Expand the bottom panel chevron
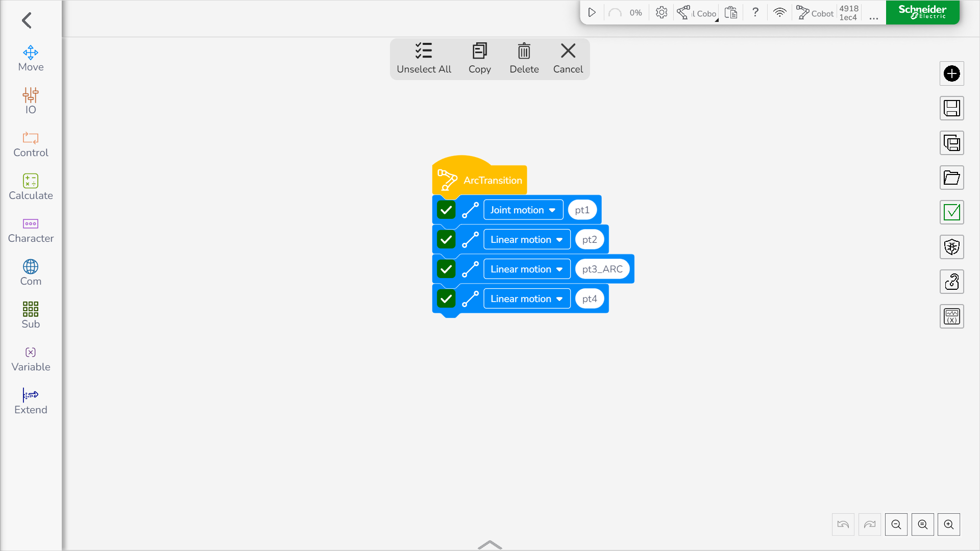Viewport: 980px width, 551px height. tap(489, 544)
